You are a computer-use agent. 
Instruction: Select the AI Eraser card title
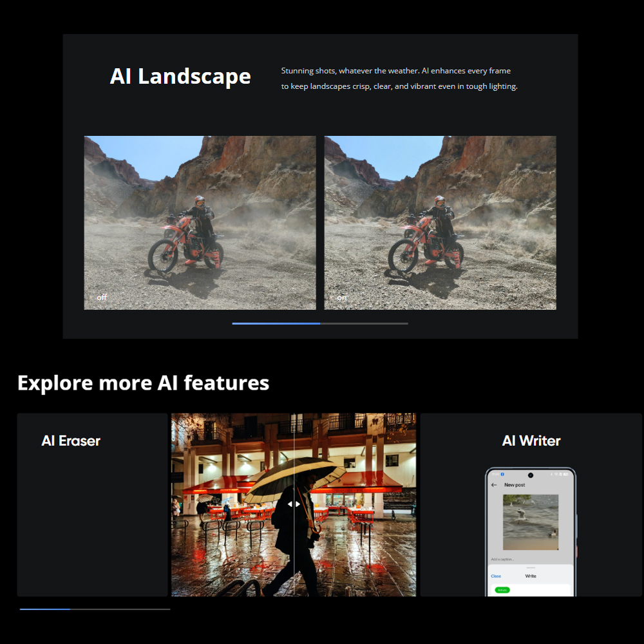tap(71, 440)
